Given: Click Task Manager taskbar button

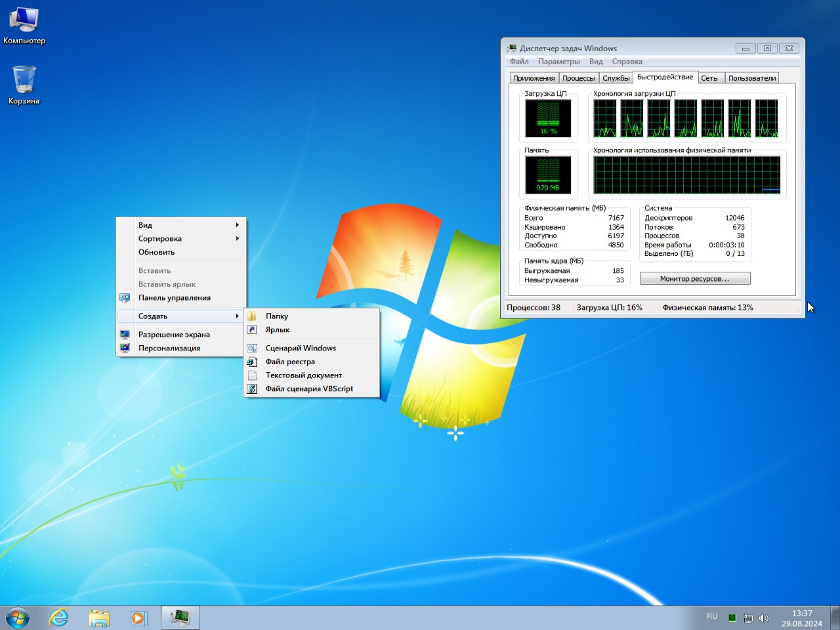Looking at the screenshot, I should [x=180, y=618].
